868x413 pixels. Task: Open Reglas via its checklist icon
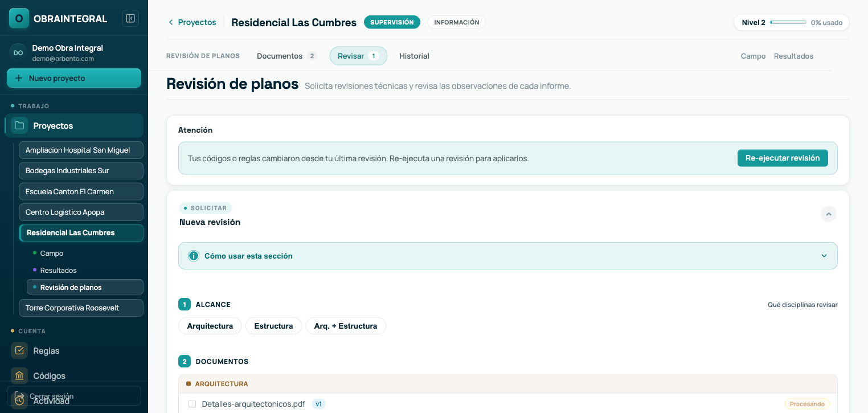(x=19, y=350)
